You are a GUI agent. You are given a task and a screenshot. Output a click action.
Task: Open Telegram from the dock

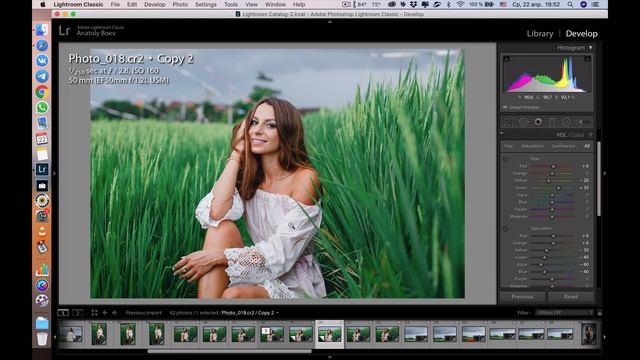[x=42, y=76]
